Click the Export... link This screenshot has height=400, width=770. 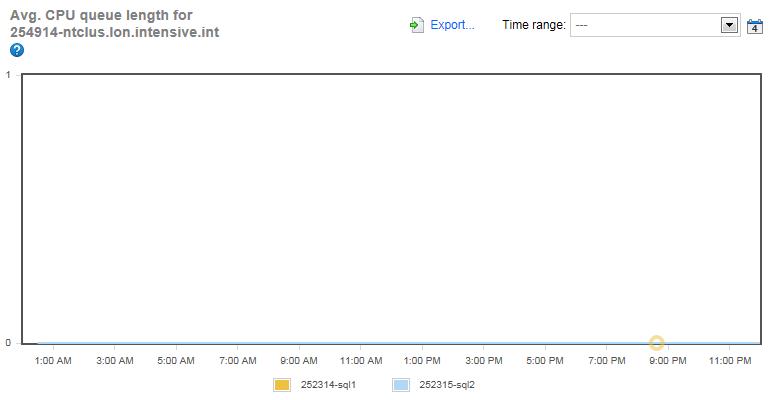coord(452,25)
